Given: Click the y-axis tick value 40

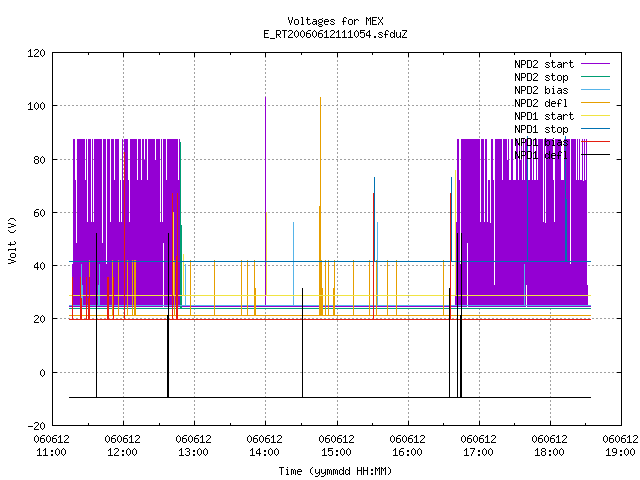Looking at the screenshot, I should (40, 266).
